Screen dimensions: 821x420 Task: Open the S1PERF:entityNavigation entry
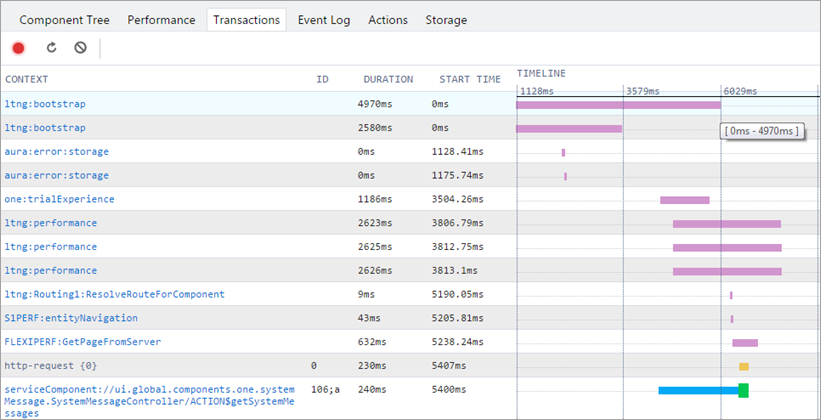pyautogui.click(x=71, y=318)
